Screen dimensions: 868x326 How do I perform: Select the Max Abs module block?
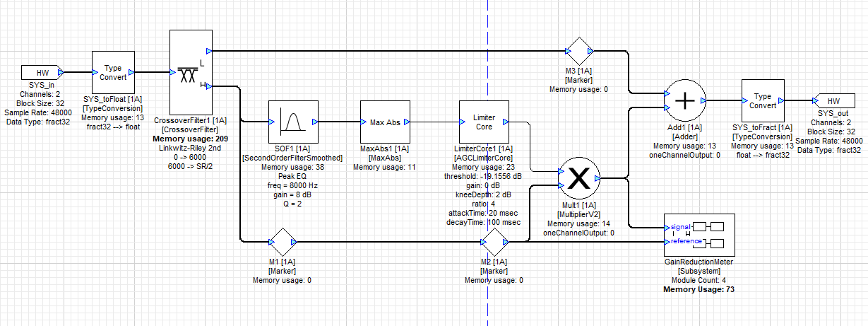point(385,122)
